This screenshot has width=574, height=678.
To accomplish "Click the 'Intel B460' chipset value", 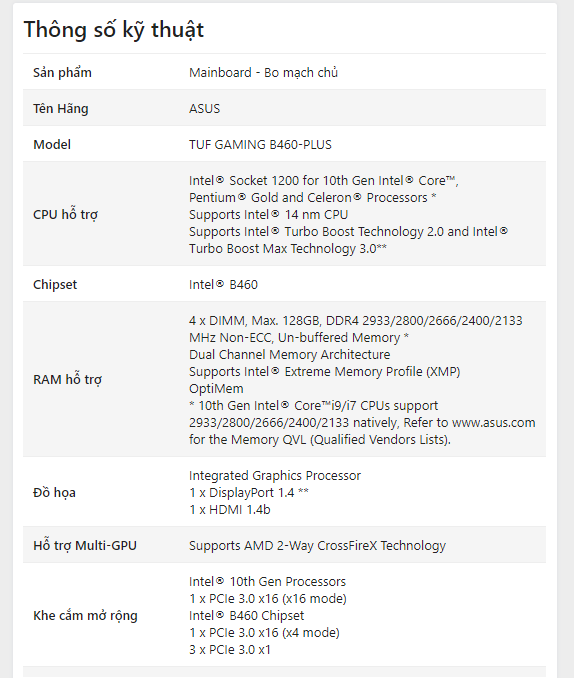I will pos(223,285).
